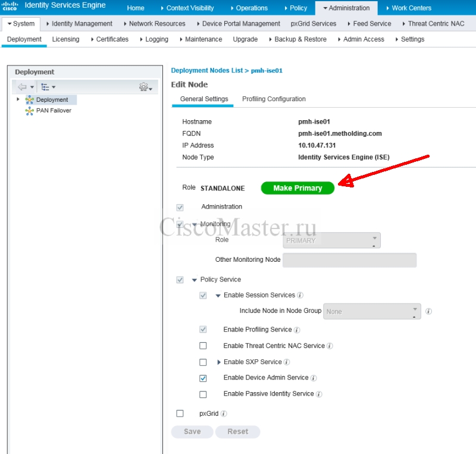Image resolution: width=476 pixels, height=454 pixels.
Task: Enable the pxGrid checkbox
Action: pos(180,414)
